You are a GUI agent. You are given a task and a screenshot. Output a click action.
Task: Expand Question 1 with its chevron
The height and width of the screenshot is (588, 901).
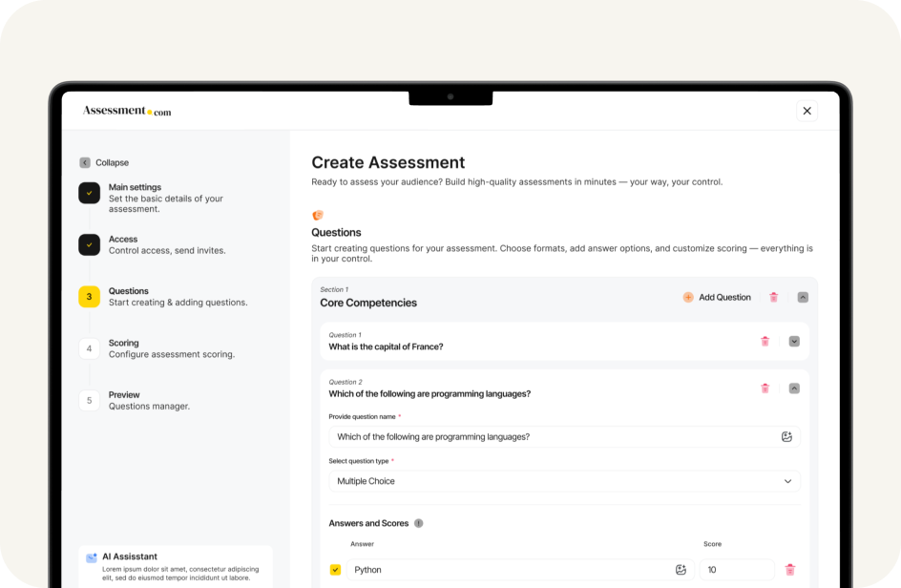click(x=793, y=341)
